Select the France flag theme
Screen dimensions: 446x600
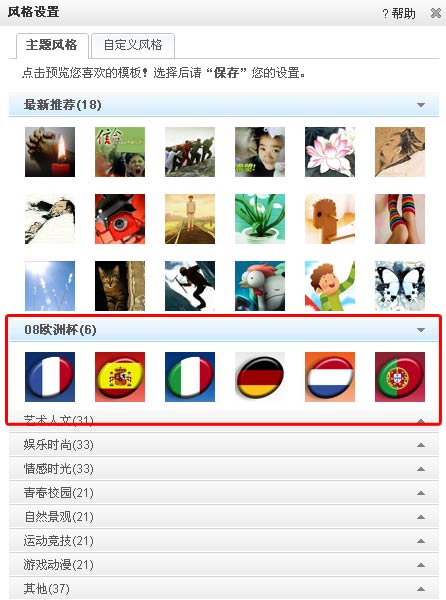[50, 377]
